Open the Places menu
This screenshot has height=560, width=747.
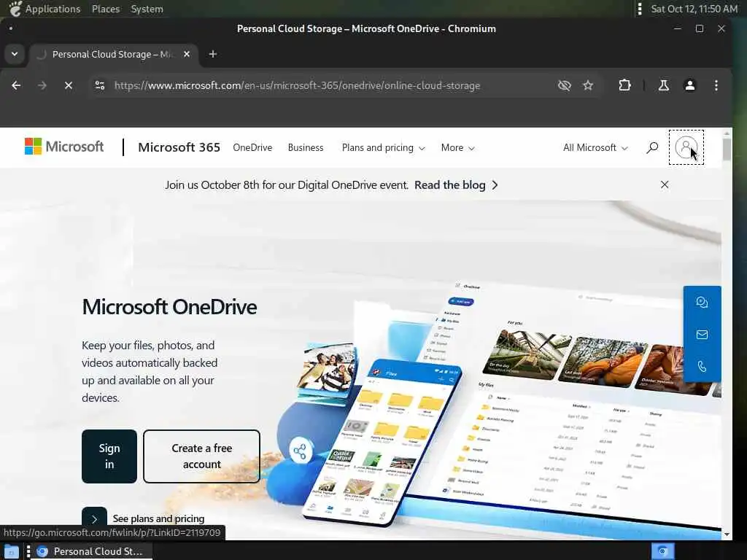click(x=106, y=9)
